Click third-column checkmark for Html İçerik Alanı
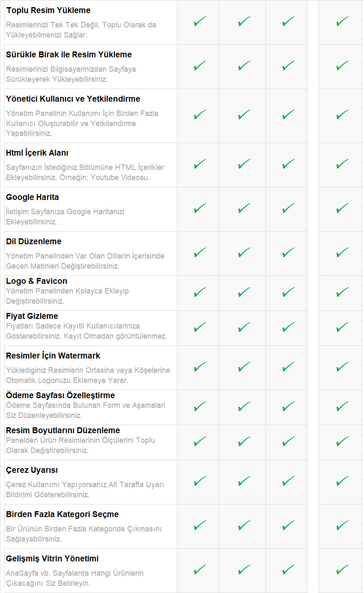 pyautogui.click(x=288, y=164)
